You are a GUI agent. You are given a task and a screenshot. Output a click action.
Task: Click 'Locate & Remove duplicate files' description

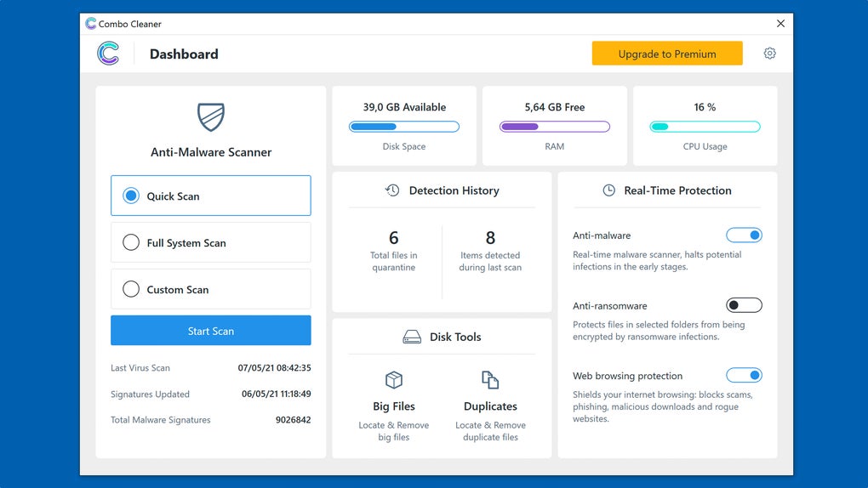tap(490, 431)
